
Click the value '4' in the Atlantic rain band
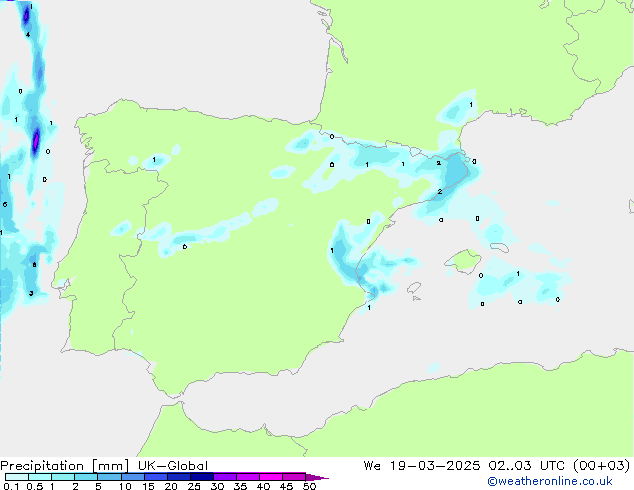[x=27, y=35]
